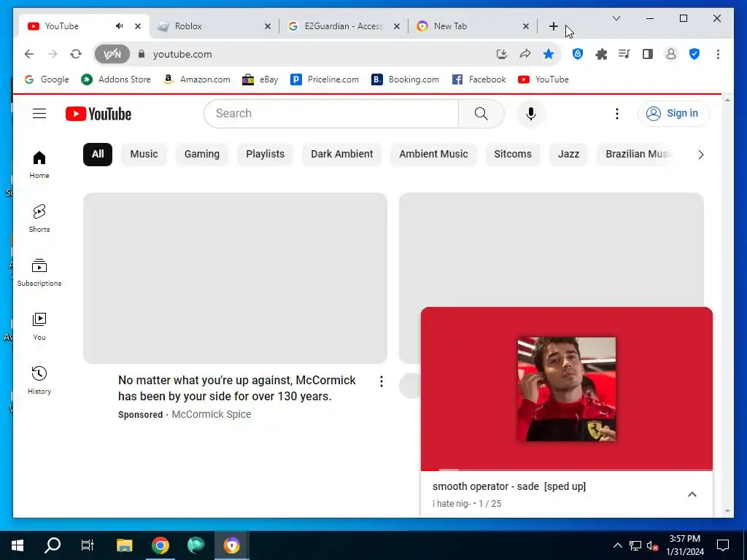
Task: Toggle the VPN badge in address bar
Action: [x=112, y=54]
